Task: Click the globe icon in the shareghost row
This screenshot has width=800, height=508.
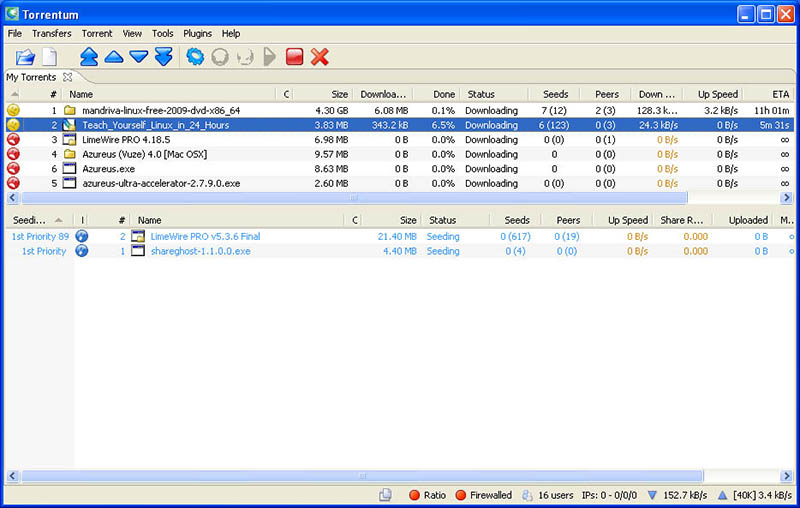Action: click(82, 251)
